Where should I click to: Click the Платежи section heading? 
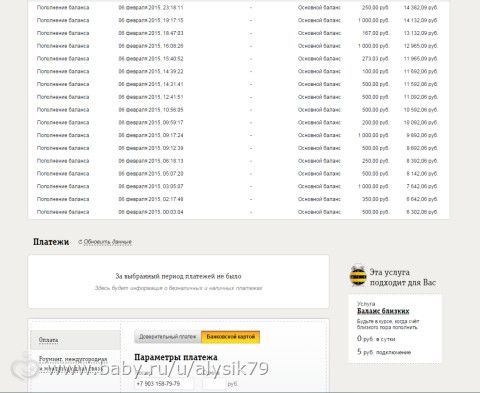tap(51, 242)
